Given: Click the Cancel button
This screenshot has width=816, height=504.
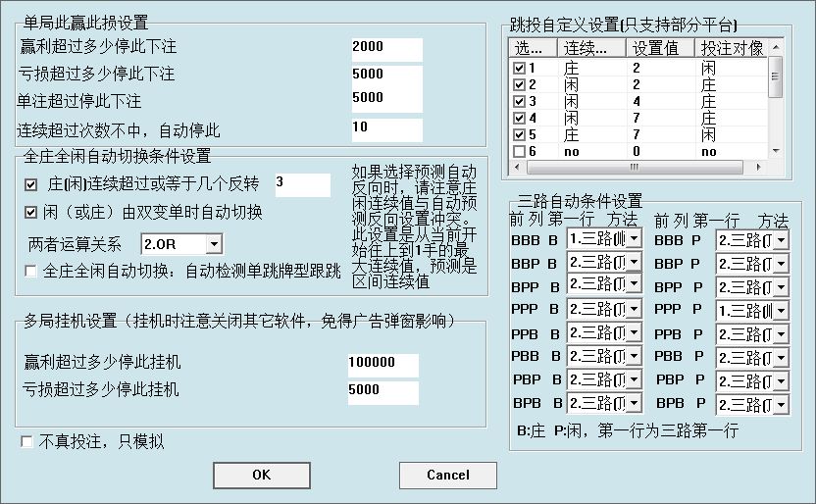Looking at the screenshot, I should 448,476.
